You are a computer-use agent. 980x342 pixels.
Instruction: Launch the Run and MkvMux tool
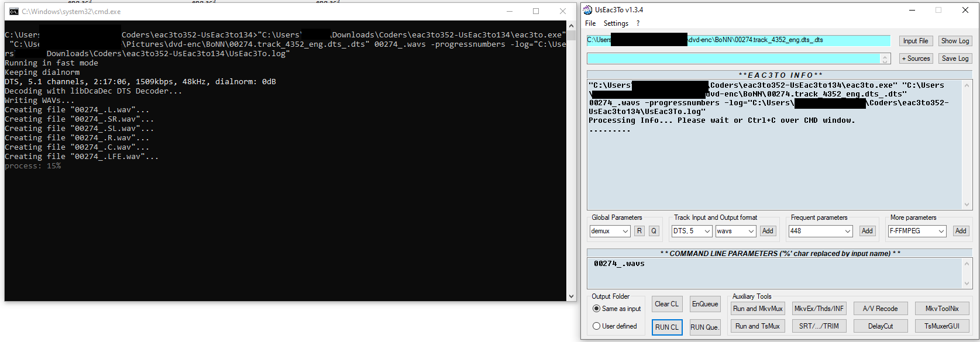(758, 309)
